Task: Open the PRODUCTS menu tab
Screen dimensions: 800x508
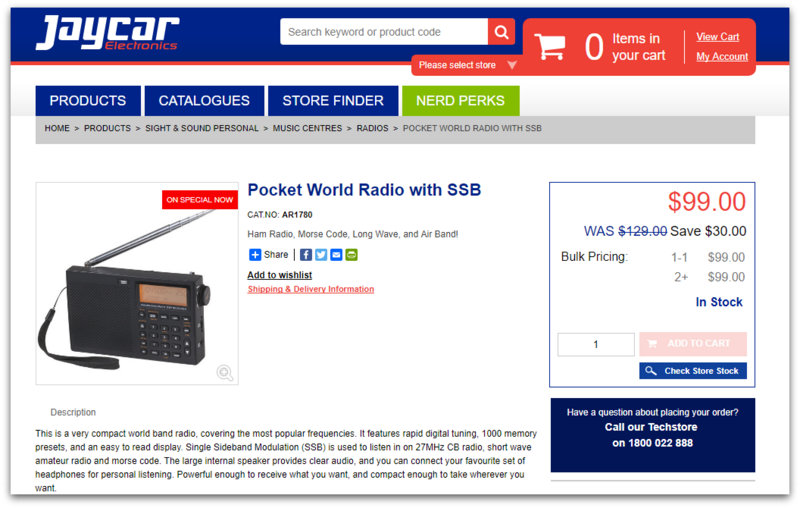Action: point(88,100)
